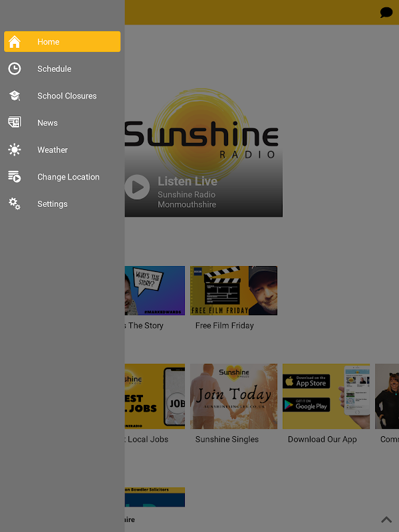Click The Story caption text
The image size is (399, 532).
(144, 325)
